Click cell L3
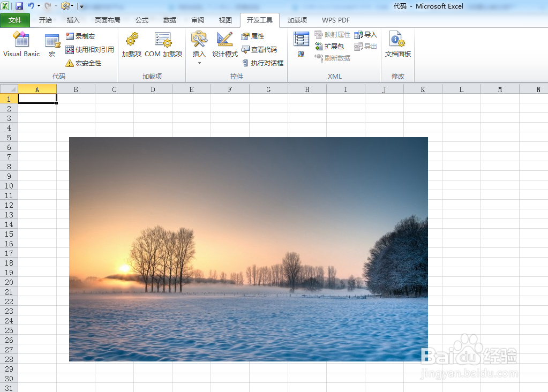The height and width of the screenshot is (392, 548). (461, 118)
